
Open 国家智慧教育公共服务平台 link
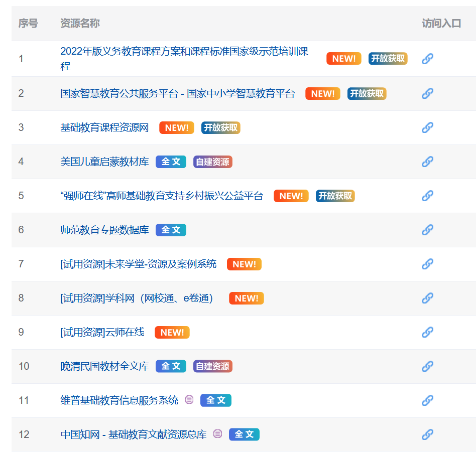(x=178, y=93)
